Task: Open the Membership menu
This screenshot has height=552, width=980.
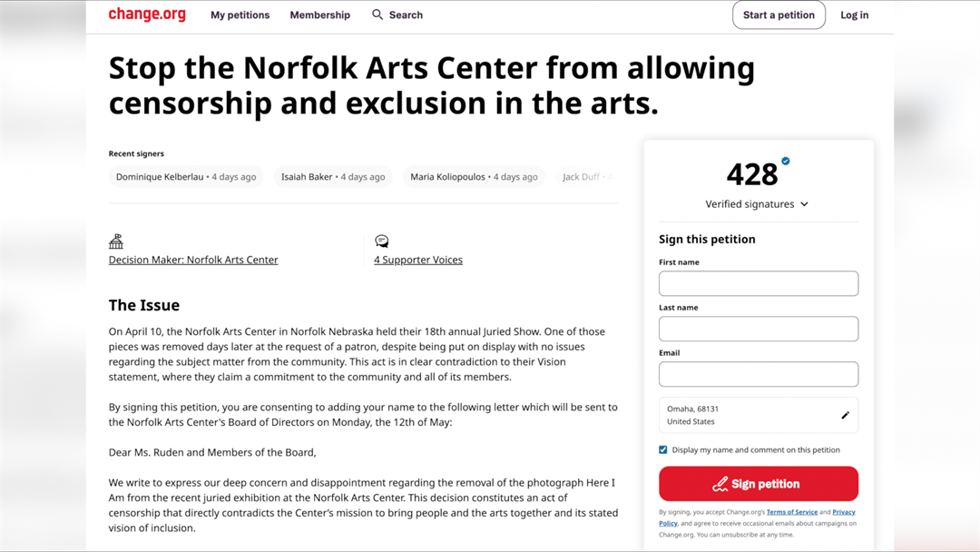Action: [x=319, y=15]
